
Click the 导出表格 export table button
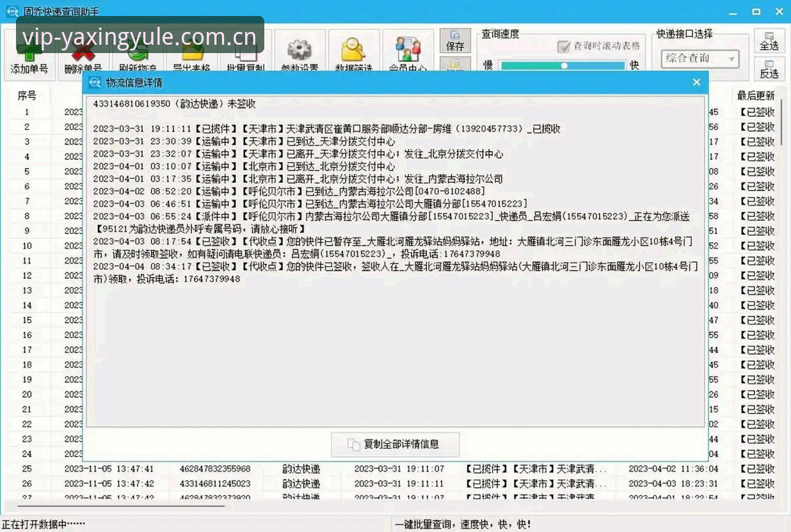[191, 56]
